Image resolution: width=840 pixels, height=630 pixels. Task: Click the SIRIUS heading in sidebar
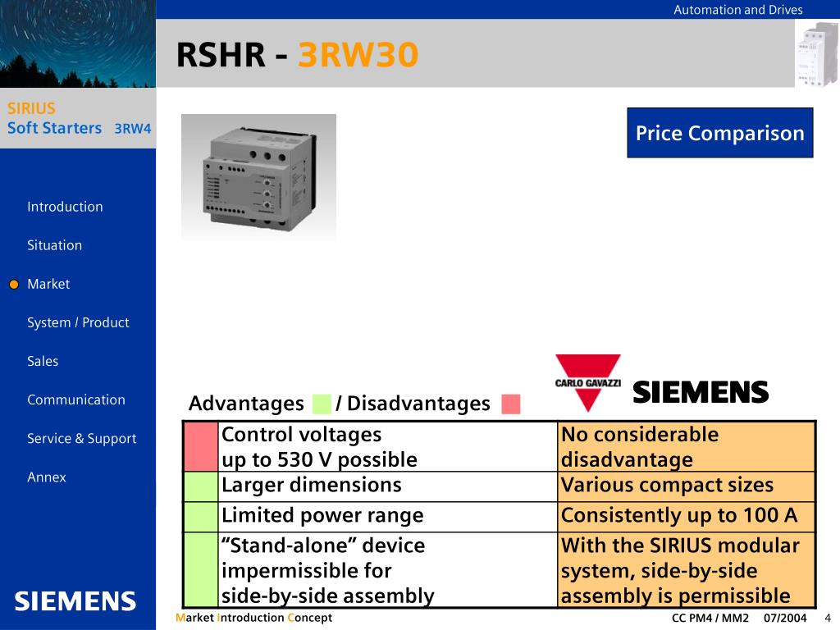click(x=31, y=108)
